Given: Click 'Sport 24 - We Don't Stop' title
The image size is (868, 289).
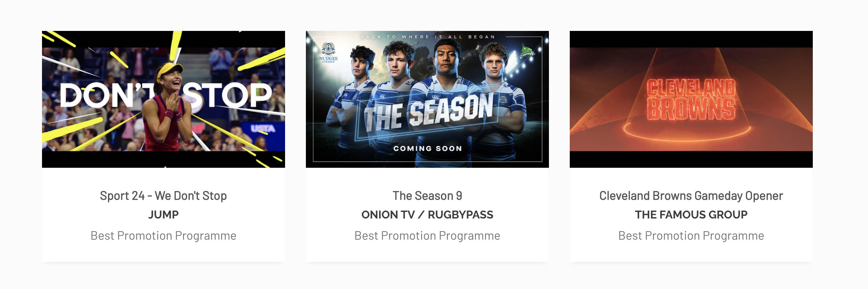Looking at the screenshot, I should pyautogui.click(x=163, y=196).
